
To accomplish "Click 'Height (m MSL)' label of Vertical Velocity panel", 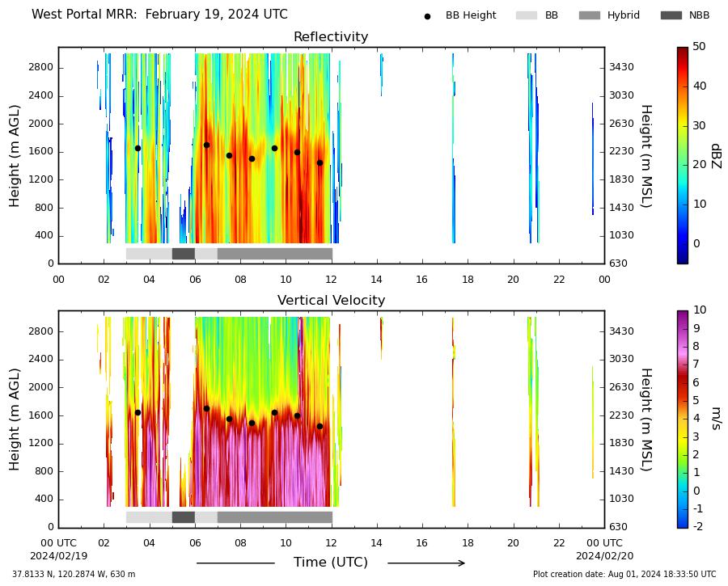I will coord(646,419).
